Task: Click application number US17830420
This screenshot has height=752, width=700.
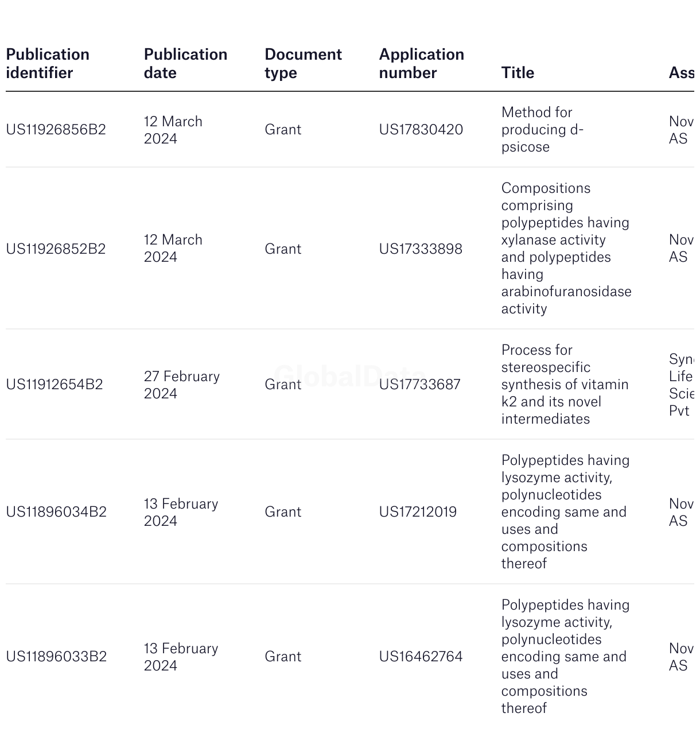Action: (x=421, y=129)
